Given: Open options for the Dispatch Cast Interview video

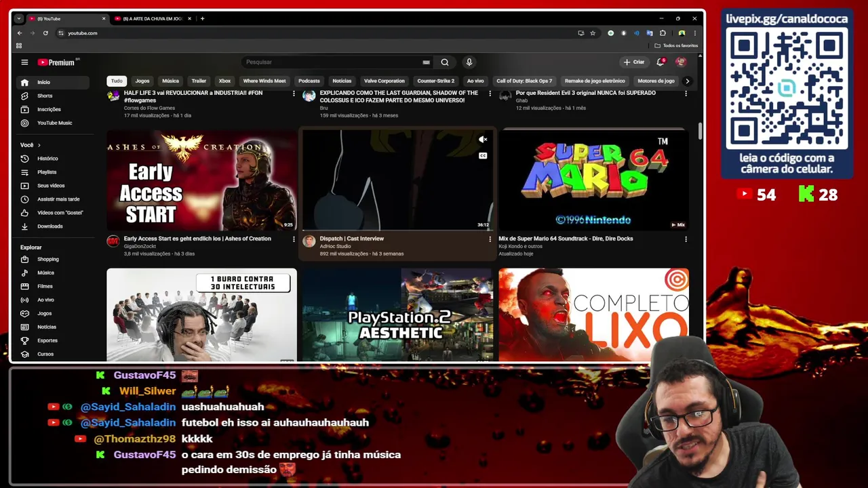Looking at the screenshot, I should click(490, 239).
